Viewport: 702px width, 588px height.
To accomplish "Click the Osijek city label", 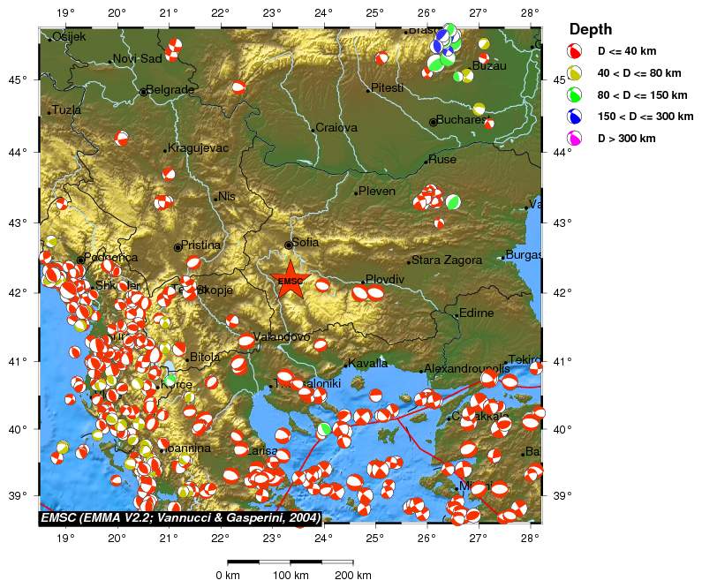I will tap(69, 37).
